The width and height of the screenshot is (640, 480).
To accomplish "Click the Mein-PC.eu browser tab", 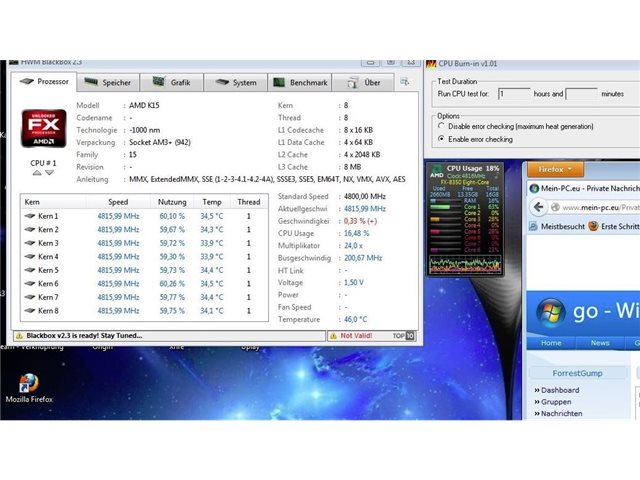I will (584, 188).
